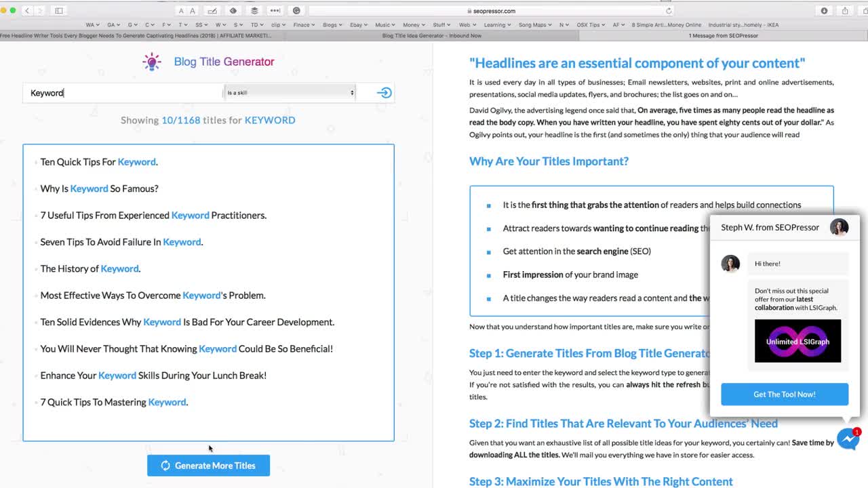The height and width of the screenshot is (488, 868).
Task: Click the 'Why Are Your Titles Important?' heading
Action: [x=549, y=161]
